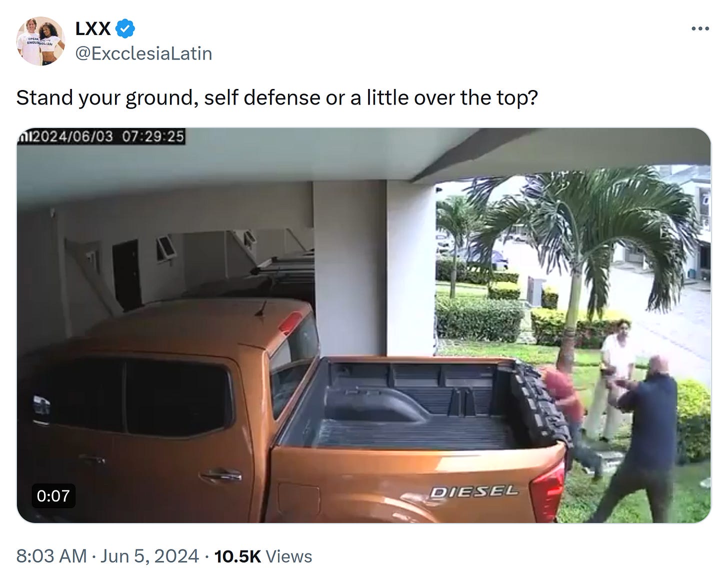Open the @ExcclesiaLatin handle link

[143, 53]
